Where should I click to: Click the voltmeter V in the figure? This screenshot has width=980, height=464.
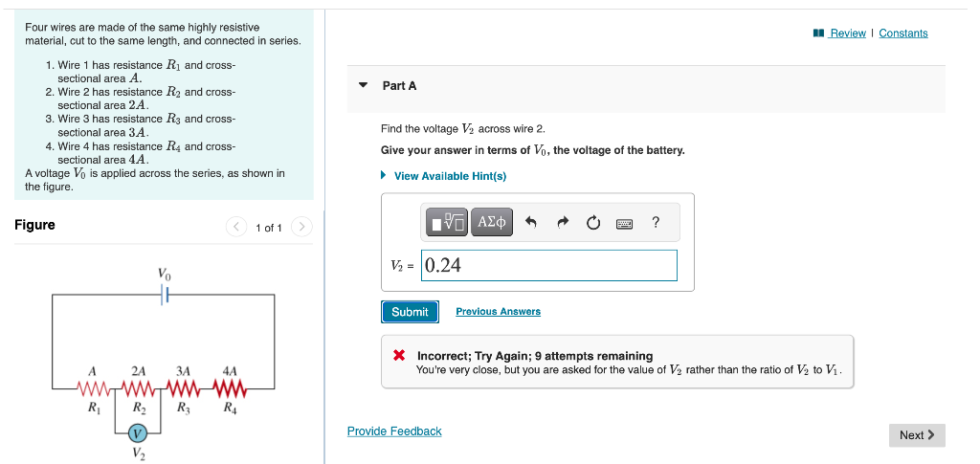(x=138, y=432)
